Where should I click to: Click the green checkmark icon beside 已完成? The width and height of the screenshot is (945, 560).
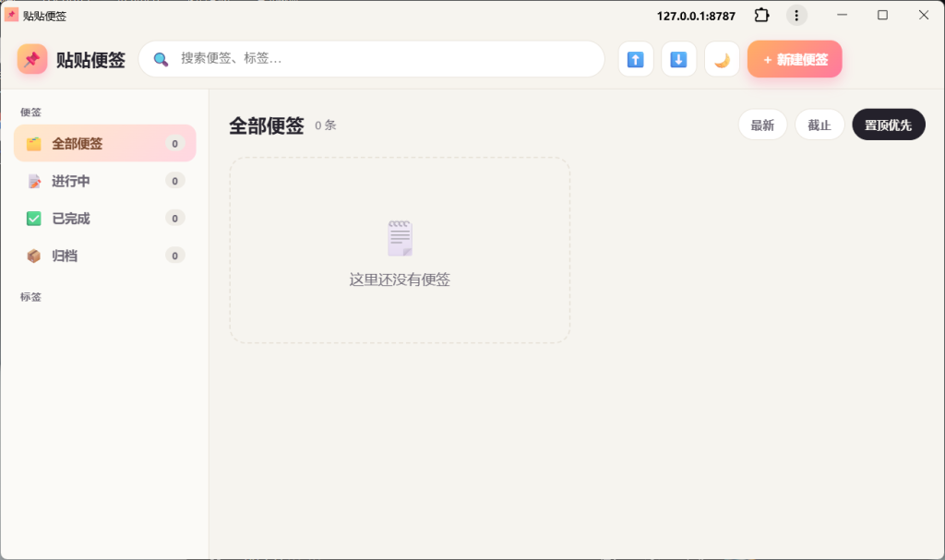34,219
